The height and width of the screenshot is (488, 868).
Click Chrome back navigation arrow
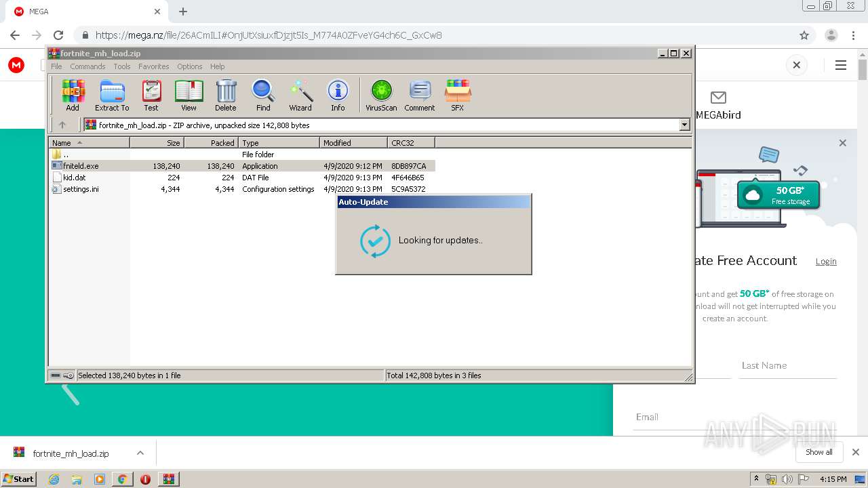[x=15, y=35]
